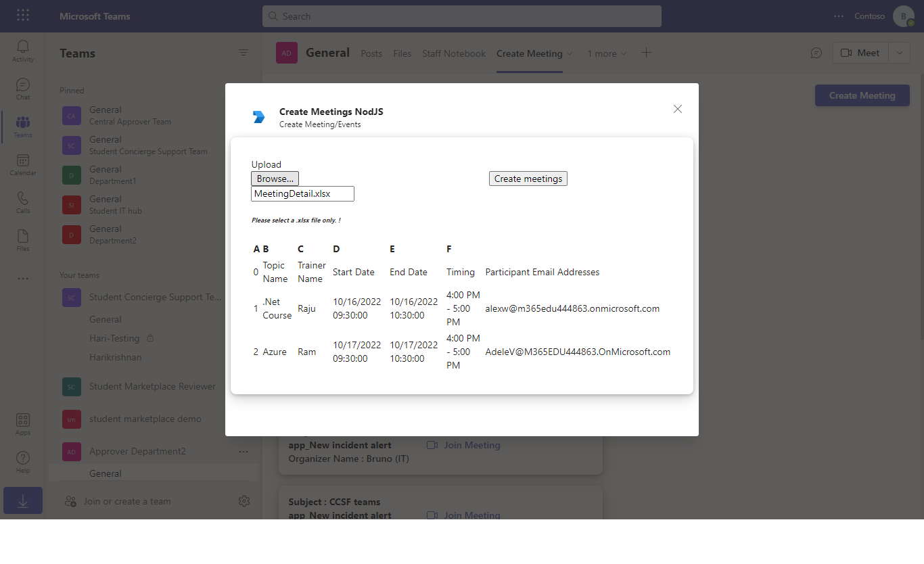This screenshot has width=924, height=564.
Task: Click the Ram trainer name cell
Action: 306,352
